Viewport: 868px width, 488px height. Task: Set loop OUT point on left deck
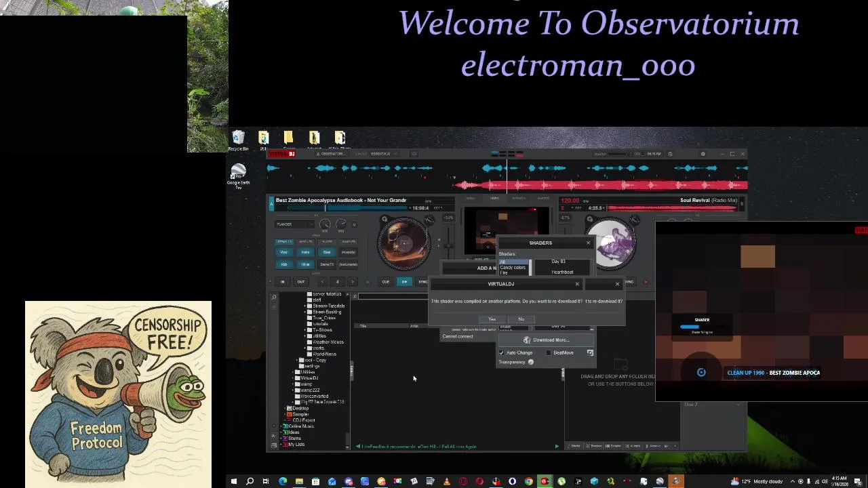click(301, 282)
